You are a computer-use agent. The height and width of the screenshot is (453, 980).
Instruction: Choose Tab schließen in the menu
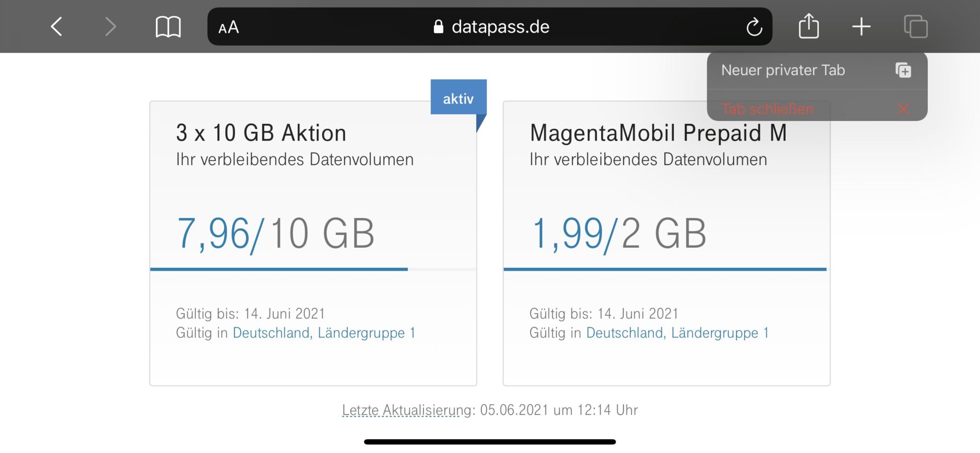768,109
